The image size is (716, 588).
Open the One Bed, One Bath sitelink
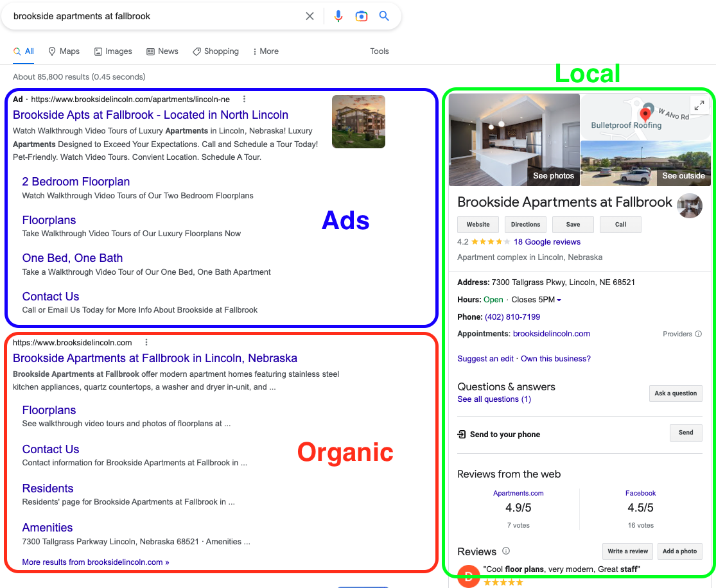tap(73, 258)
